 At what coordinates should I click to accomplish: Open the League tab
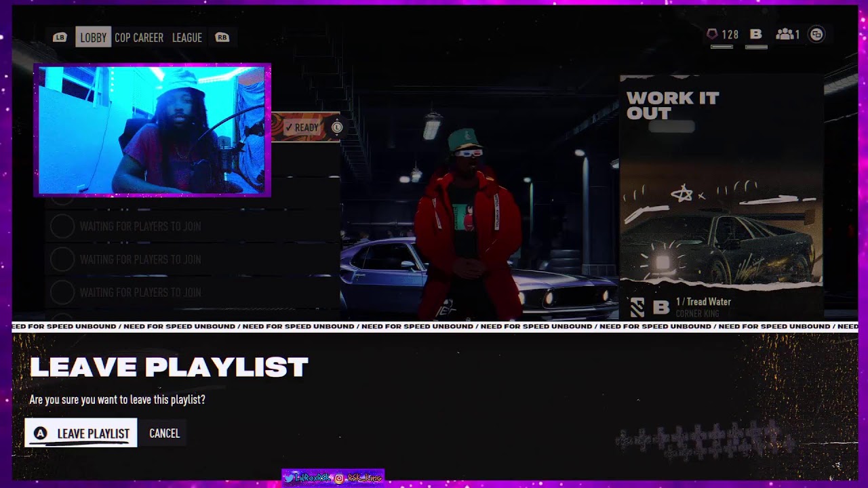click(x=187, y=37)
